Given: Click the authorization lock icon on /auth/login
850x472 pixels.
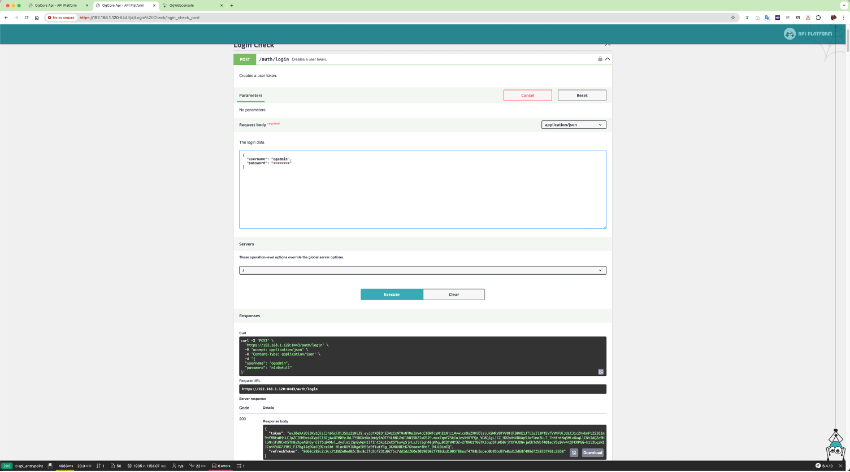Looking at the screenshot, I should pos(599,59).
